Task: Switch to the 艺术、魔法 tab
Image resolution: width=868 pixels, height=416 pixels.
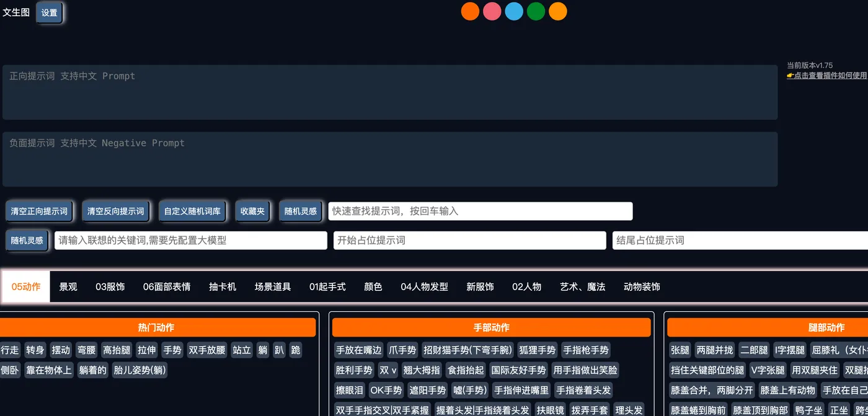Action: (x=581, y=286)
